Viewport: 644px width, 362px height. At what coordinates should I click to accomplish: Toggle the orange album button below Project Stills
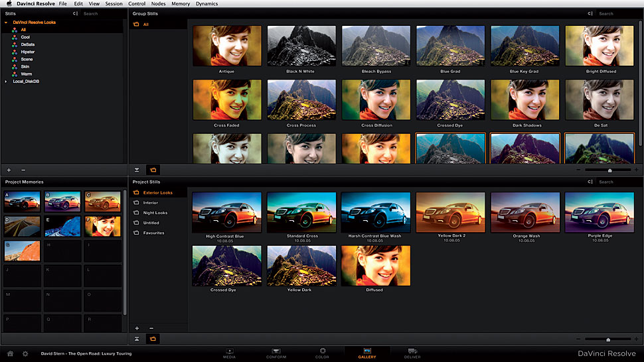(153, 339)
